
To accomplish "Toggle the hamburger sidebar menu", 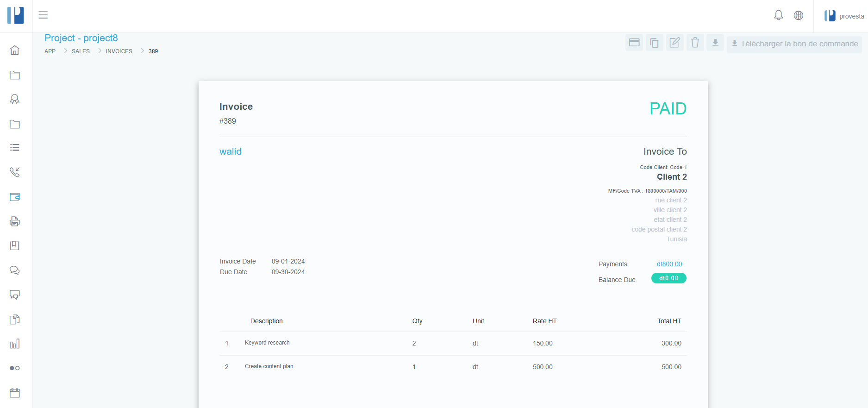I will tap(43, 15).
